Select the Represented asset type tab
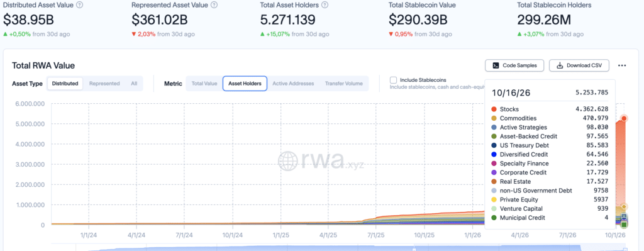Screen dimensions: 644x251 point(104,84)
